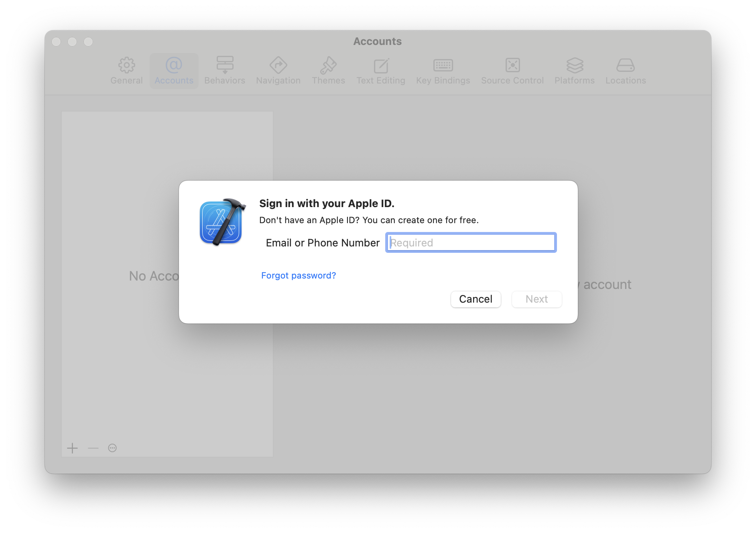Click the plus add account button
756x533 pixels.
coord(72,448)
